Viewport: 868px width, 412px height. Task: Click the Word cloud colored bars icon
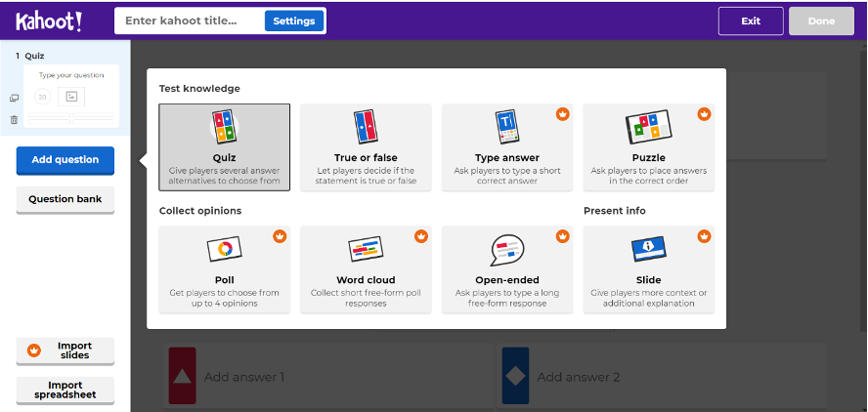pos(366,249)
